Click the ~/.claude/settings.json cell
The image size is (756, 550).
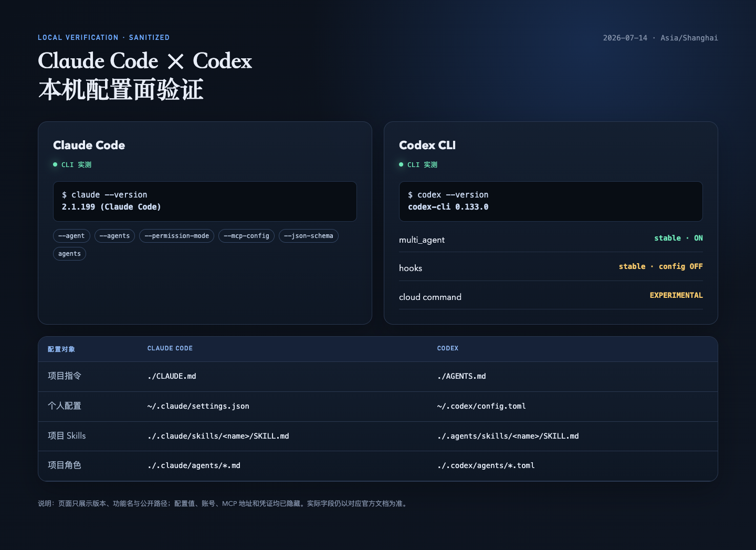pyautogui.click(x=198, y=407)
